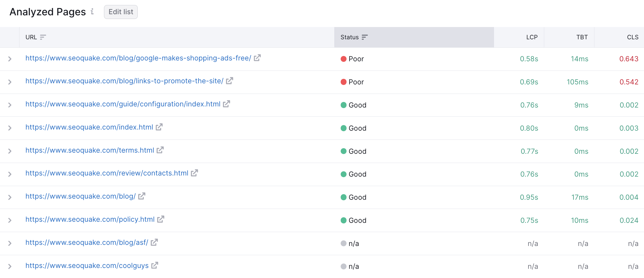
Task: Sort the table by Status
Action: tap(365, 37)
